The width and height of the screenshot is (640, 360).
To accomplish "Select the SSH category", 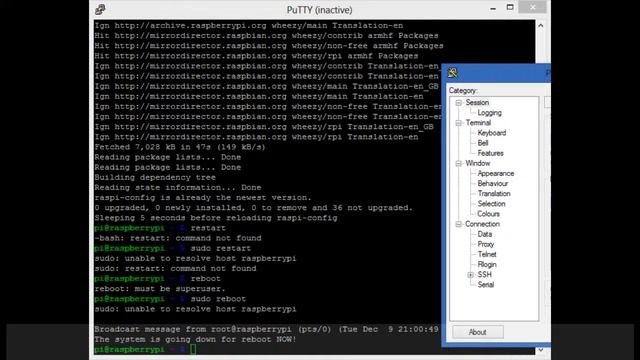I will point(484,275).
